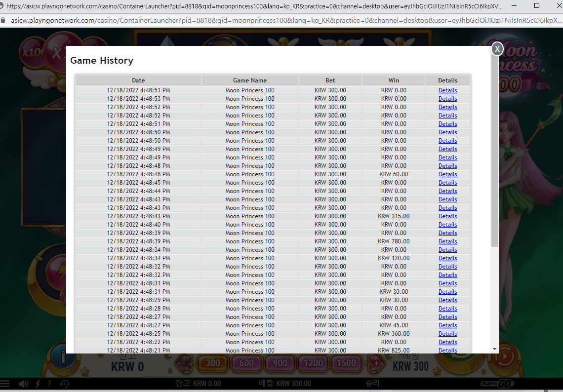Open Details for the 4:48:22 PM row
The height and width of the screenshot is (392, 563).
pyautogui.click(x=447, y=342)
